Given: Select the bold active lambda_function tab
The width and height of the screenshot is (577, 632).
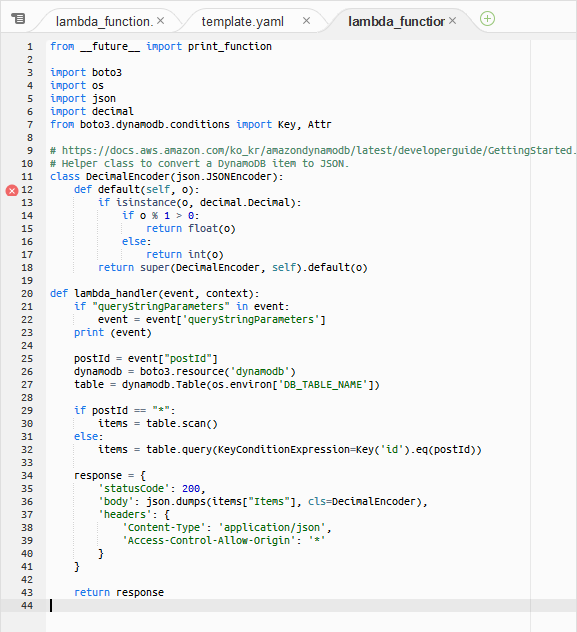Looking at the screenshot, I should pyautogui.click(x=396, y=21).
